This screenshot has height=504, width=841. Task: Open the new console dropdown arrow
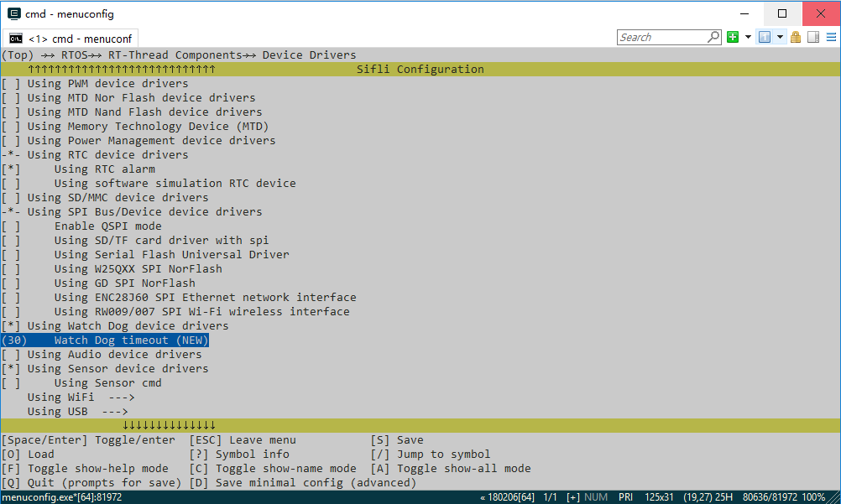pyautogui.click(x=746, y=37)
